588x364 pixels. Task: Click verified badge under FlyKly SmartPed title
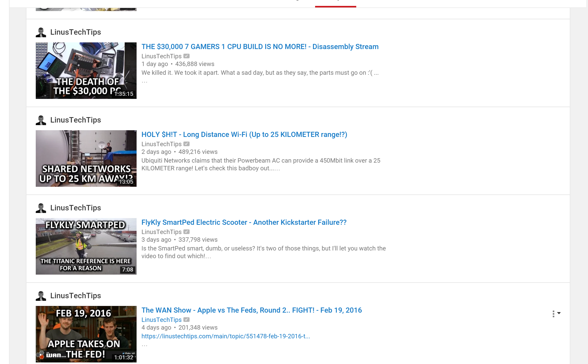[186, 232]
